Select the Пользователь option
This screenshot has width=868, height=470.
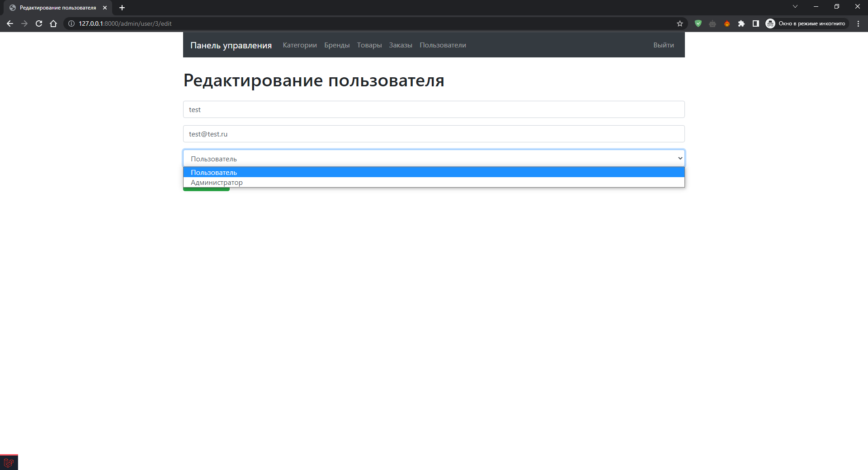point(213,172)
